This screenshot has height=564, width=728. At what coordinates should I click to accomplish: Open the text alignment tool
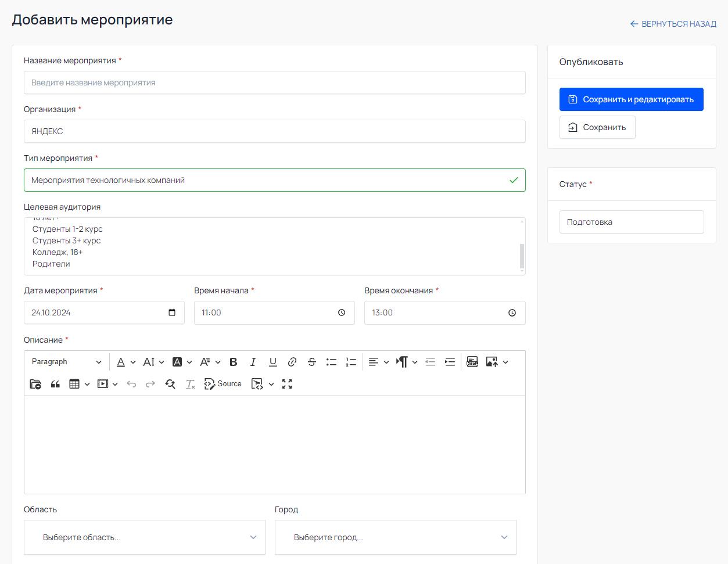coord(374,362)
